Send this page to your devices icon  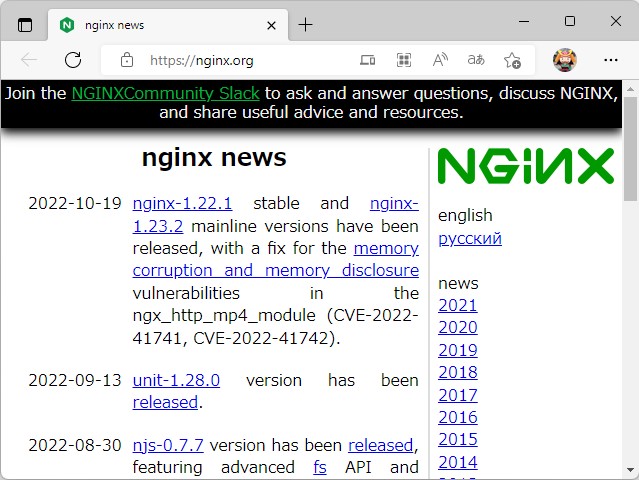[367, 60]
